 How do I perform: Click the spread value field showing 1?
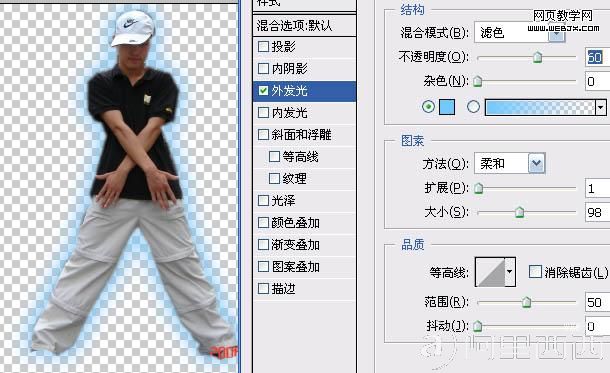(598, 189)
